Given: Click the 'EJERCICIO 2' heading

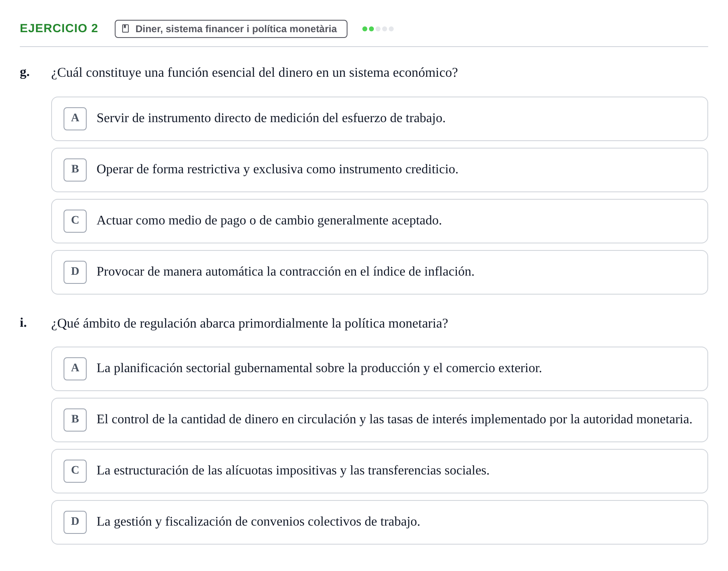Looking at the screenshot, I should [x=59, y=28].
